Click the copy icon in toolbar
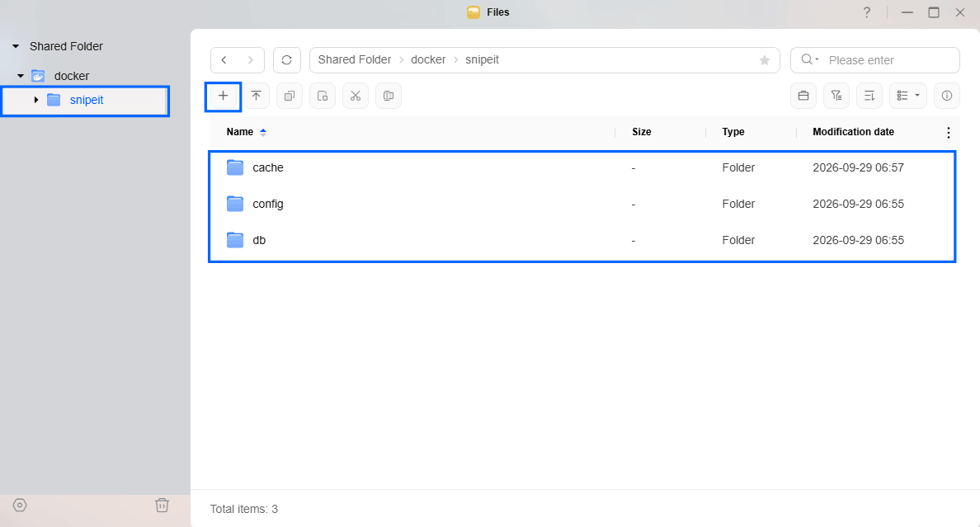 coord(290,96)
